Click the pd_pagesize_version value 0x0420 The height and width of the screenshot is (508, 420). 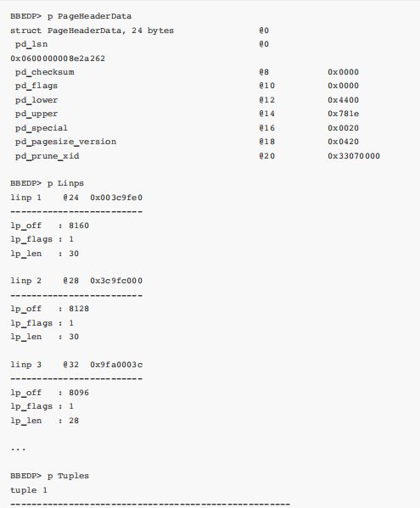[343, 142]
